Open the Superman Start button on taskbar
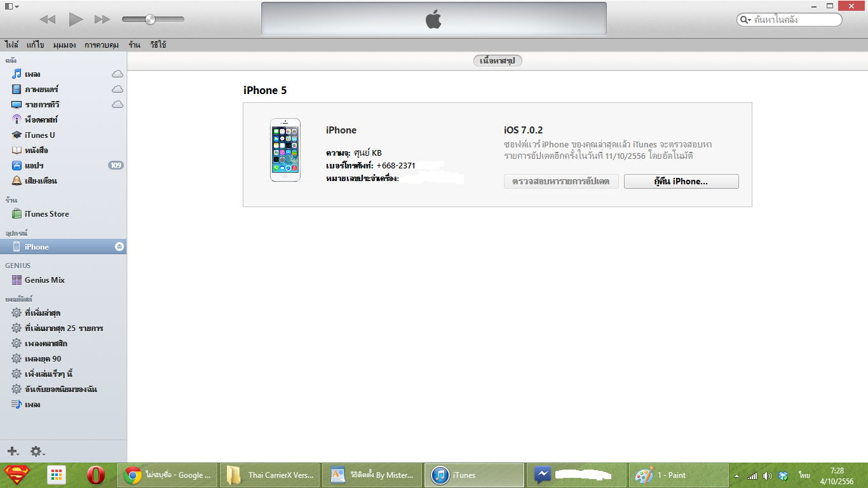The image size is (868, 488). point(17,475)
